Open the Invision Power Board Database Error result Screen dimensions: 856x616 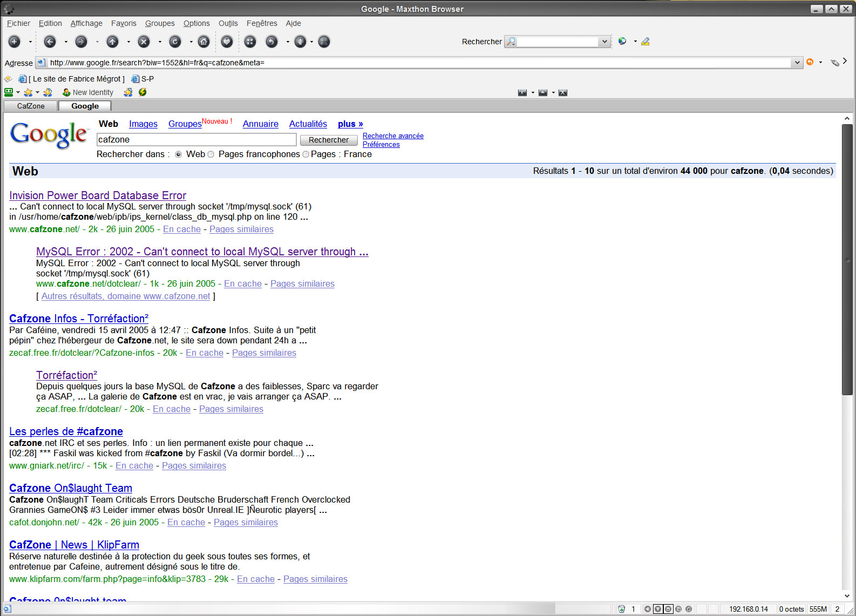tap(98, 195)
